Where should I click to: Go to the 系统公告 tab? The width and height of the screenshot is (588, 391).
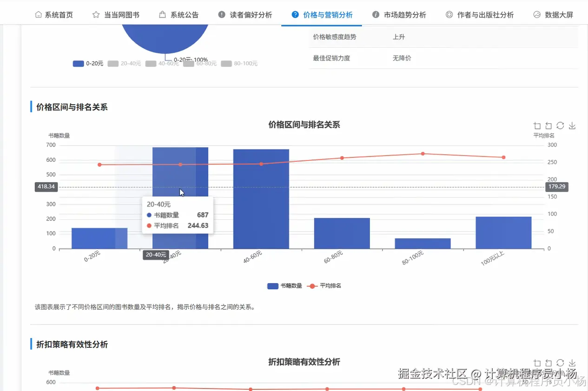coord(178,15)
